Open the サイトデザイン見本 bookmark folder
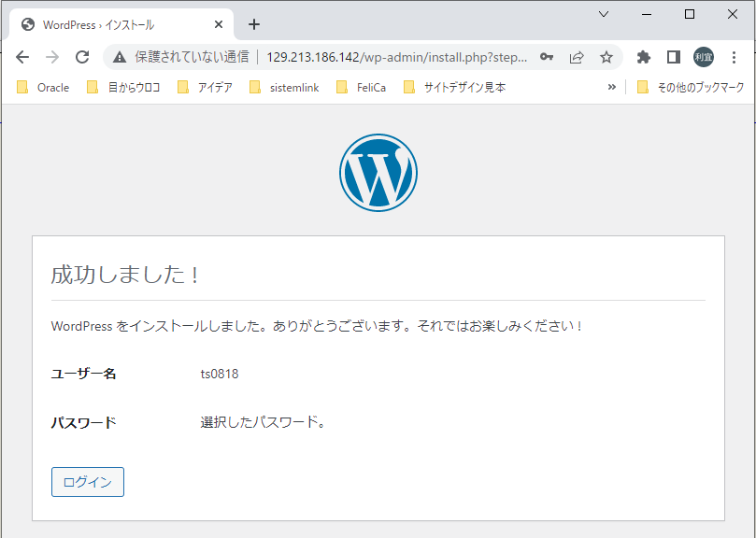 pos(455,87)
